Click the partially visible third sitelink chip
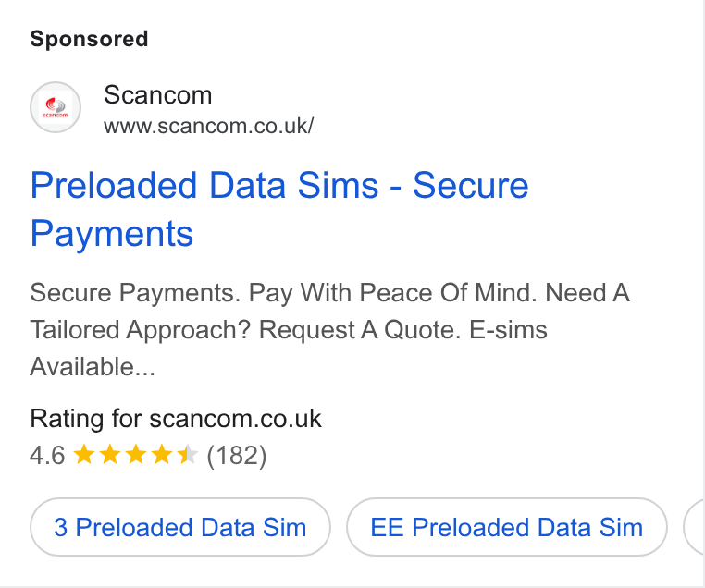 click(694, 527)
